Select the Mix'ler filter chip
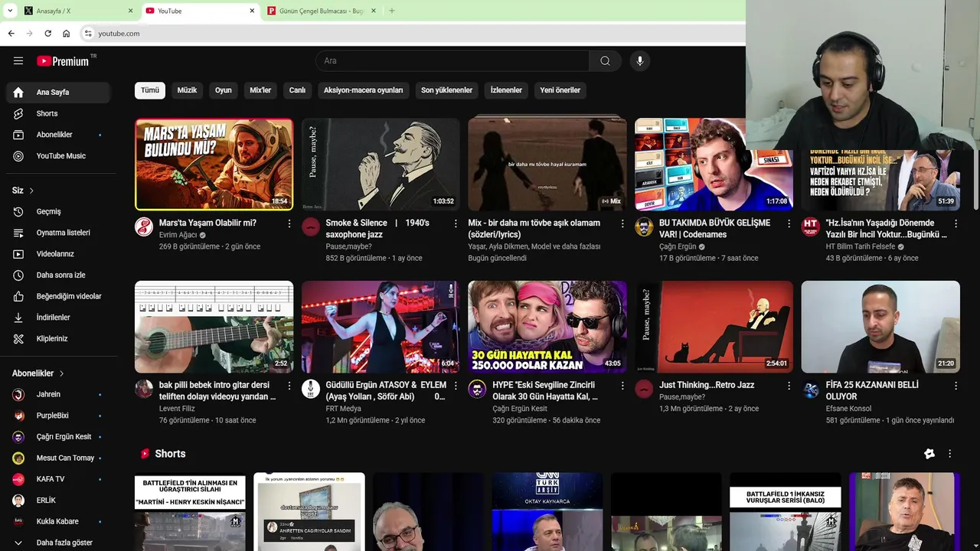Image resolution: width=980 pixels, height=551 pixels. tap(260, 90)
